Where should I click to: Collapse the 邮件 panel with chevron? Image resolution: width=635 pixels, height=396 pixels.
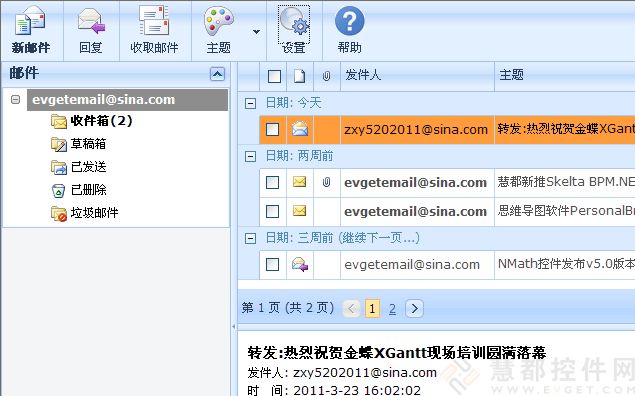point(217,74)
